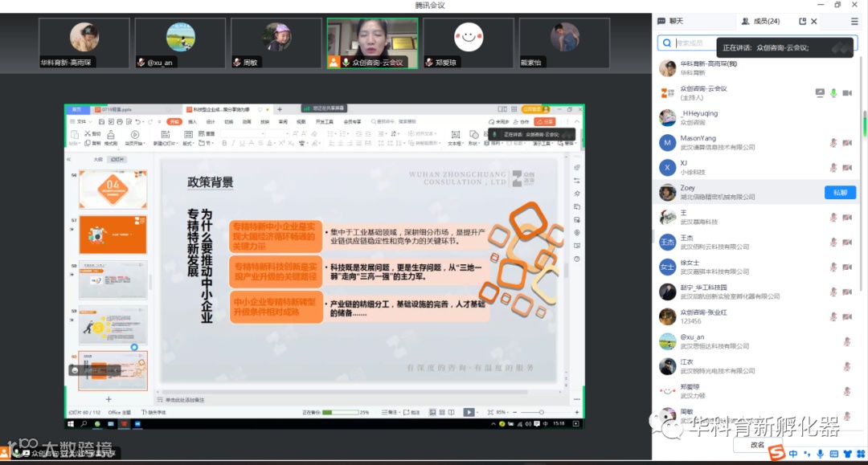This screenshot has height=465, width=868.
Task: Open the side panel hamburger menu
Action: tap(854, 21)
